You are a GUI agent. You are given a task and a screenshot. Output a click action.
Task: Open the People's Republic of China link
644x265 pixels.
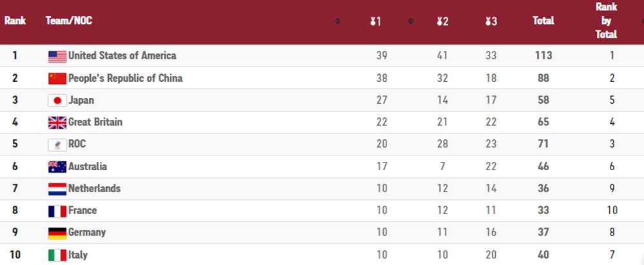[125, 78]
